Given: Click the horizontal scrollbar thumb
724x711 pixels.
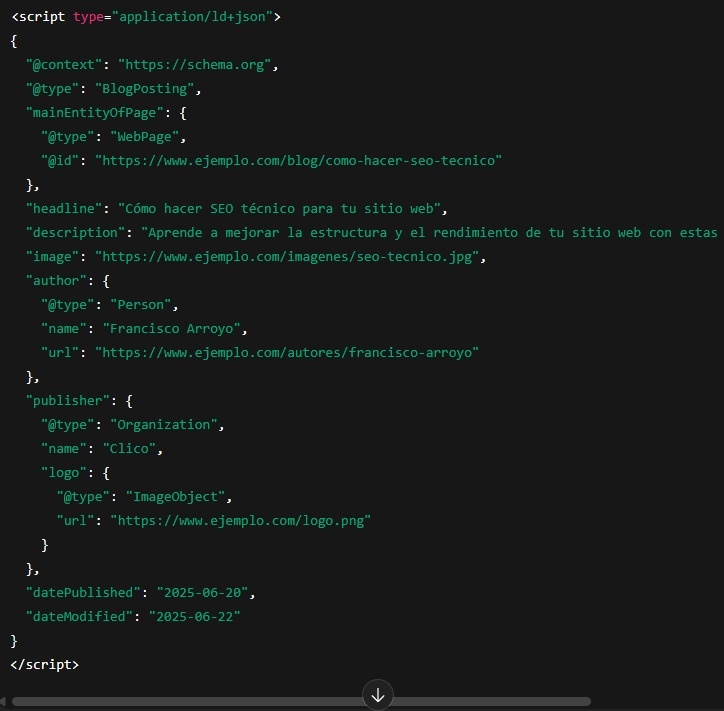Looking at the screenshot, I should coord(301,702).
